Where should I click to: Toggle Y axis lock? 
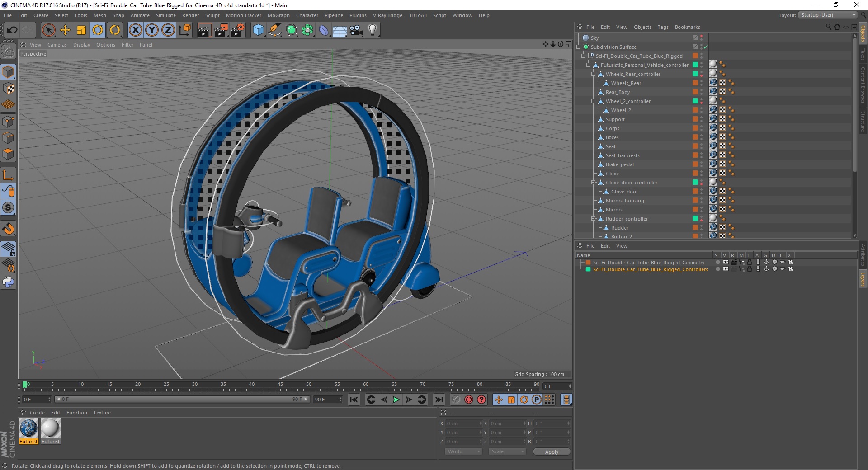[x=152, y=30]
